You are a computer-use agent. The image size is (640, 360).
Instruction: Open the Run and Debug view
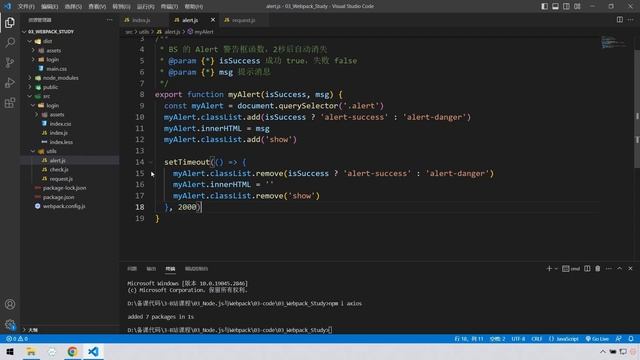(10, 82)
